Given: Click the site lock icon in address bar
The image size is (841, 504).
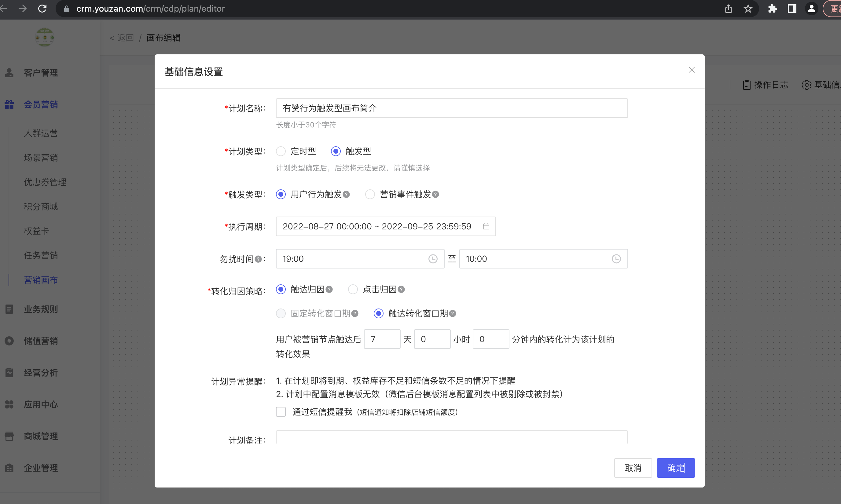Looking at the screenshot, I should tap(67, 9).
